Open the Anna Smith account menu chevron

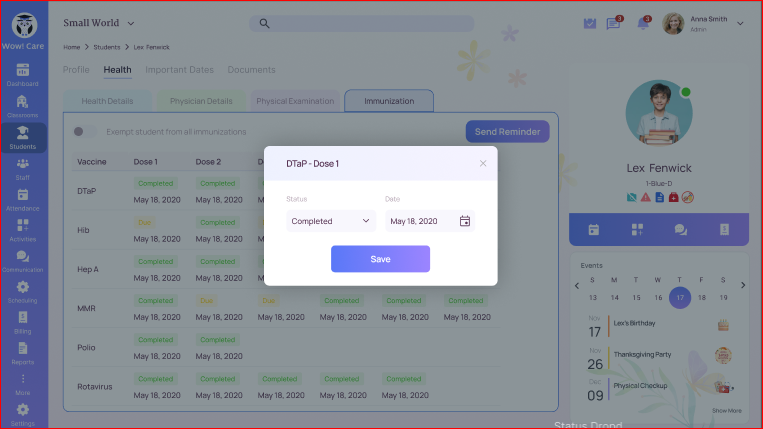click(x=740, y=23)
